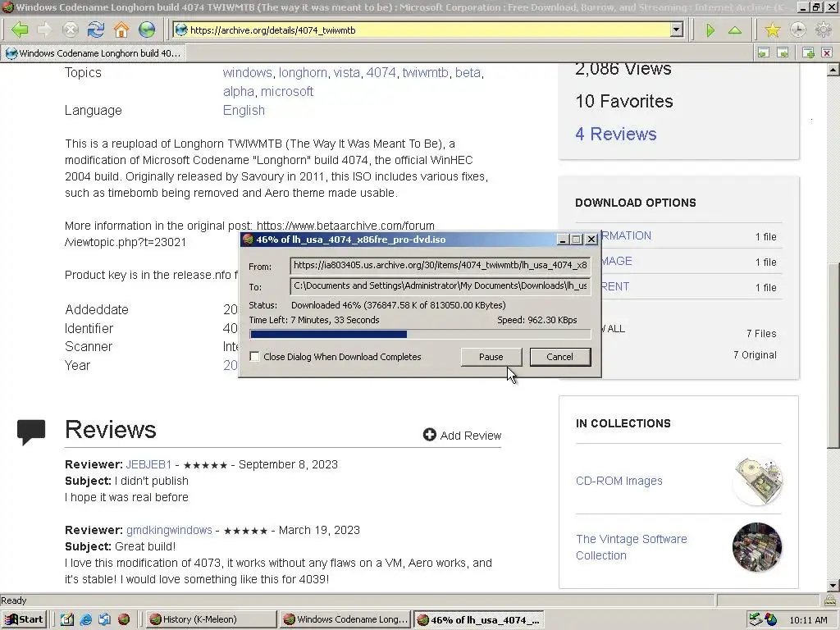Click the Stop loading icon
This screenshot has width=840, height=630.
point(71,30)
